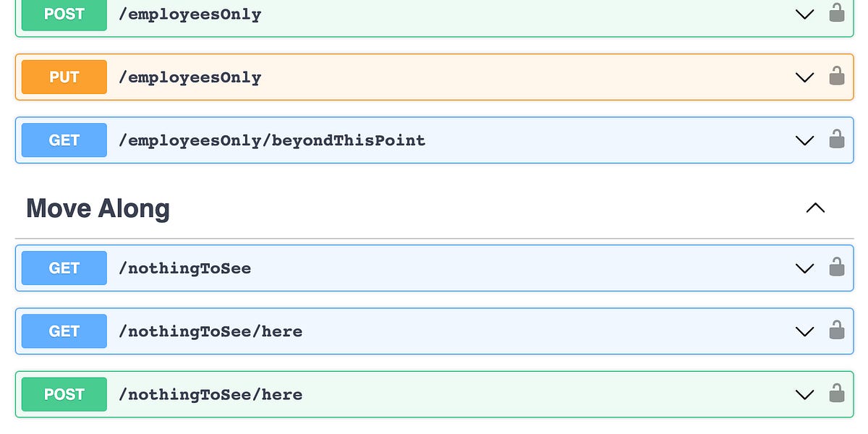This screenshot has height=434, width=868.
Task: Expand the chevron for GET /nothingToSee
Action: point(804,268)
